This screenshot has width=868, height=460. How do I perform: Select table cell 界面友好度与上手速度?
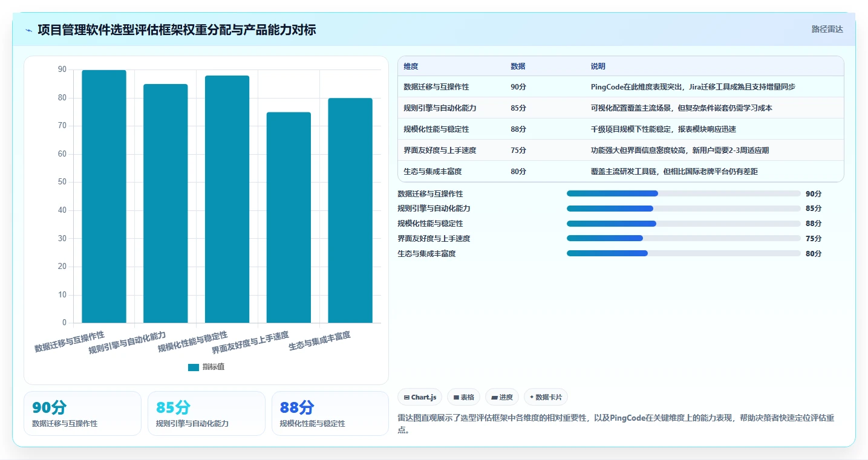[440, 151]
